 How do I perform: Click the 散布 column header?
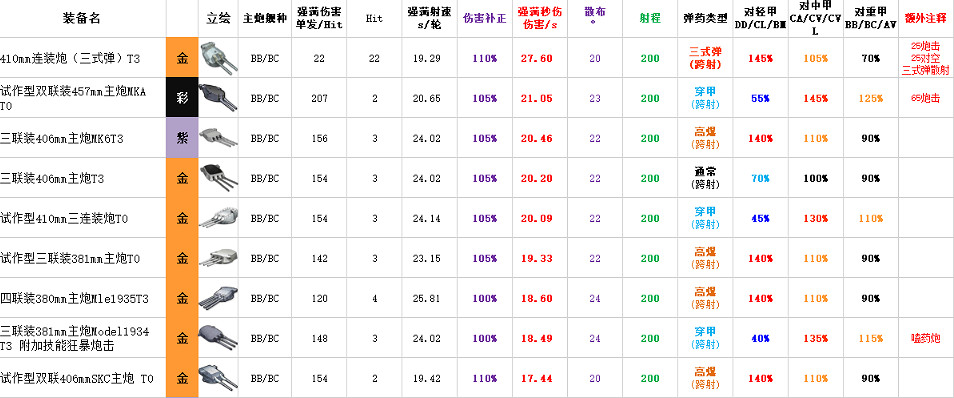coord(594,16)
